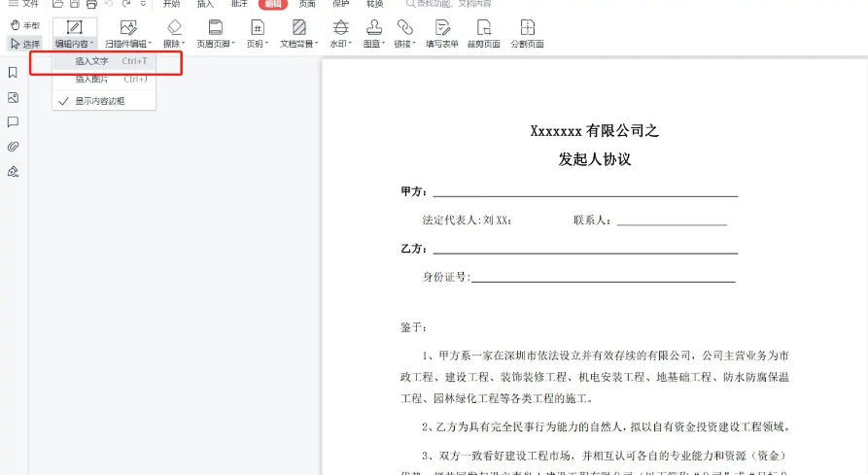Expand the 编辑内容 dropdown button
This screenshot has height=475, width=868.
[x=74, y=44]
